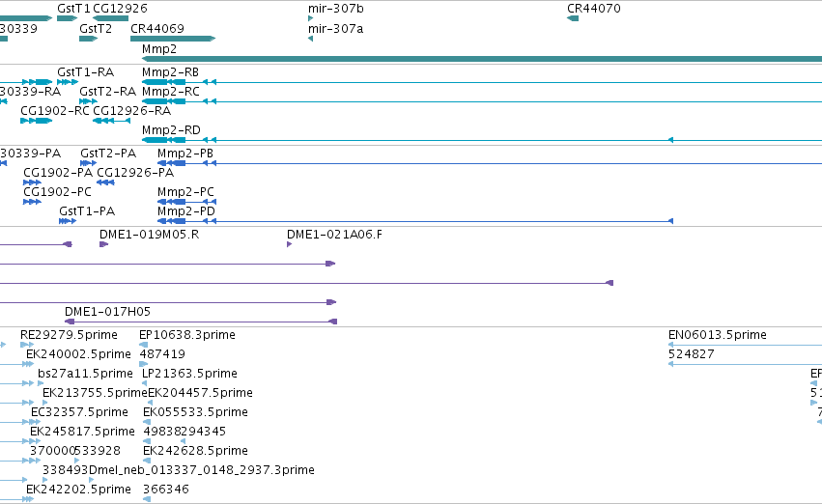Click the CG12926 gene label
This screenshot has width=822, height=504.
point(120,9)
